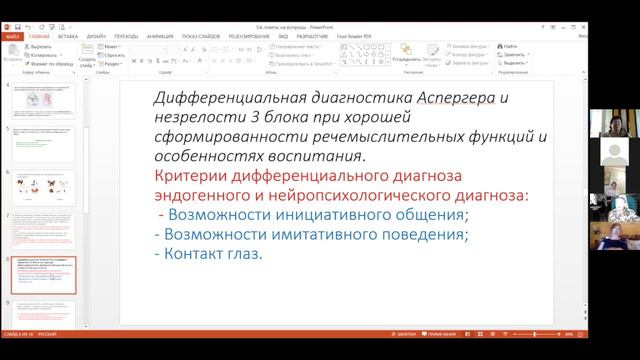Open the Раздел section dropdown
Viewport: 640px width, 360px height.
tap(110, 64)
